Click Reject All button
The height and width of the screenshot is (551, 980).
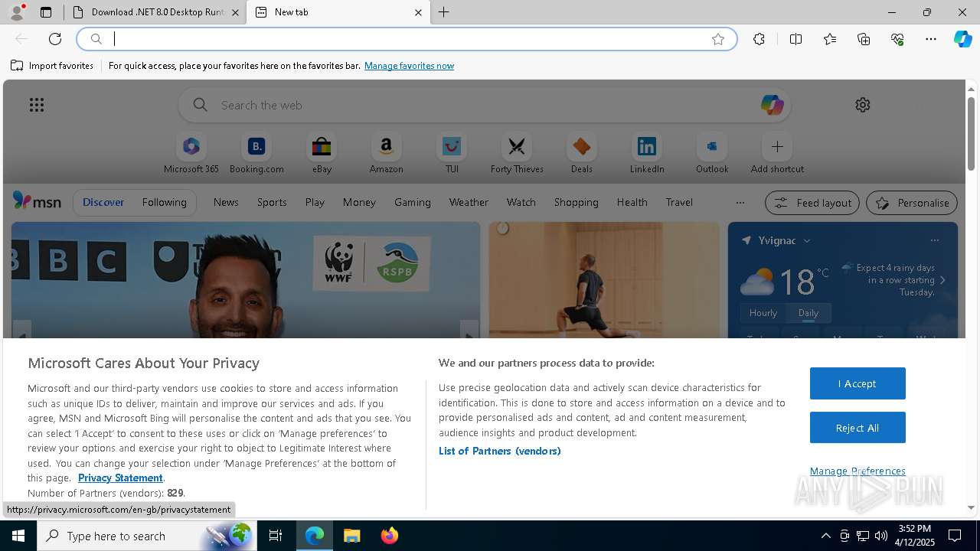coord(857,428)
